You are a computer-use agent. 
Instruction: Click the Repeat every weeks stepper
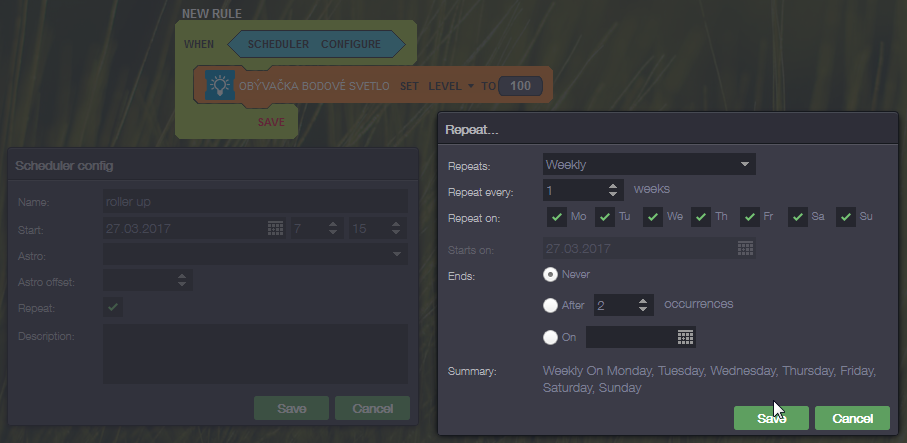tap(614, 189)
